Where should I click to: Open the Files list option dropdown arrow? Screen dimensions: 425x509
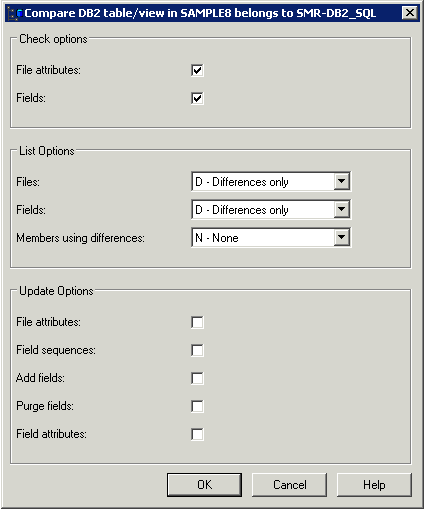(x=341, y=182)
